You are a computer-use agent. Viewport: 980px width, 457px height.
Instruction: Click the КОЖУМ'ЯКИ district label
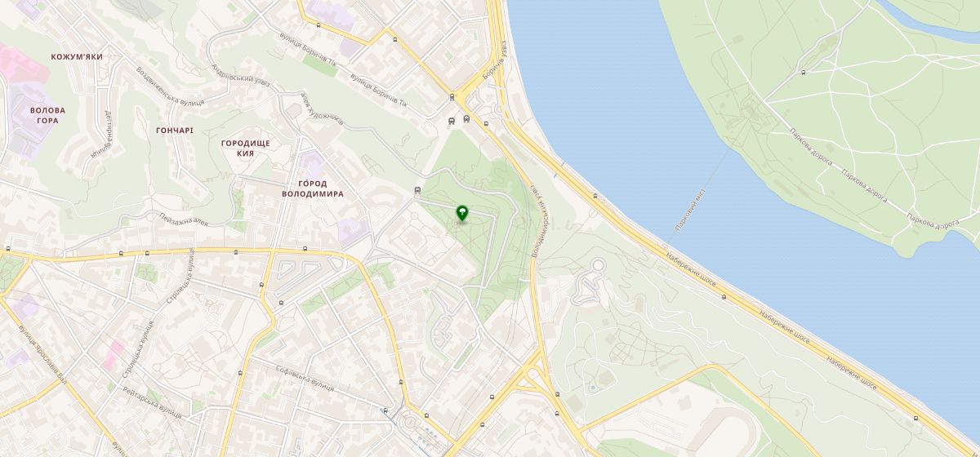tap(76, 57)
